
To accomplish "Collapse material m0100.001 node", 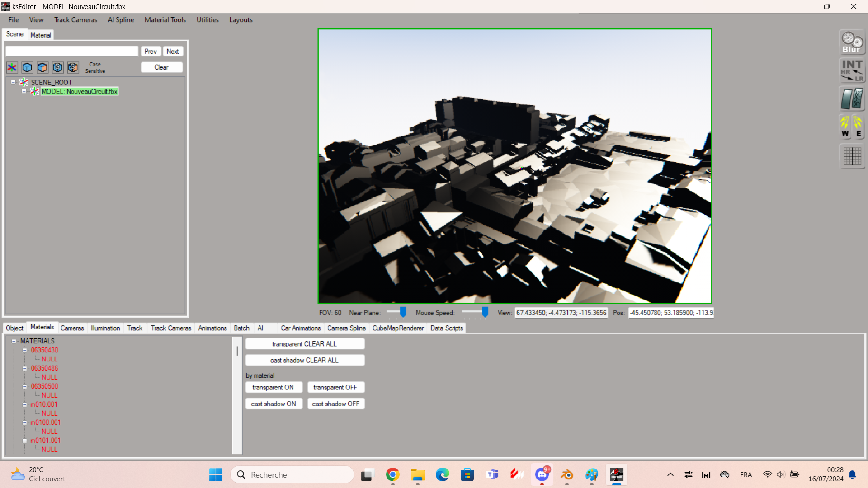I will [x=25, y=422].
